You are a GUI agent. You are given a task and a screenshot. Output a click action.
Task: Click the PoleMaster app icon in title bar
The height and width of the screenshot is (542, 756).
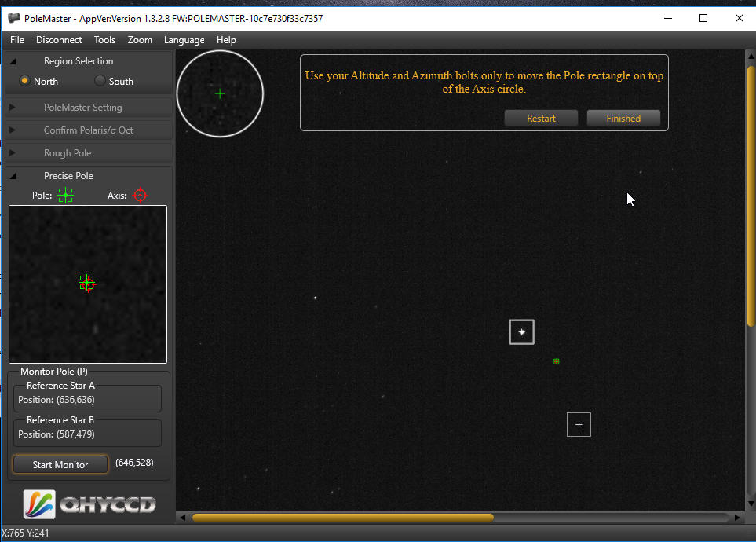point(13,18)
